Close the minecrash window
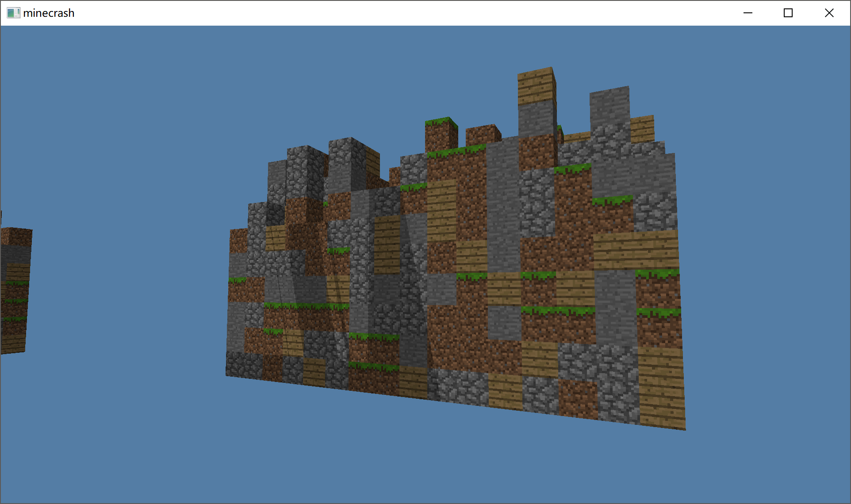851x504 pixels. click(829, 13)
